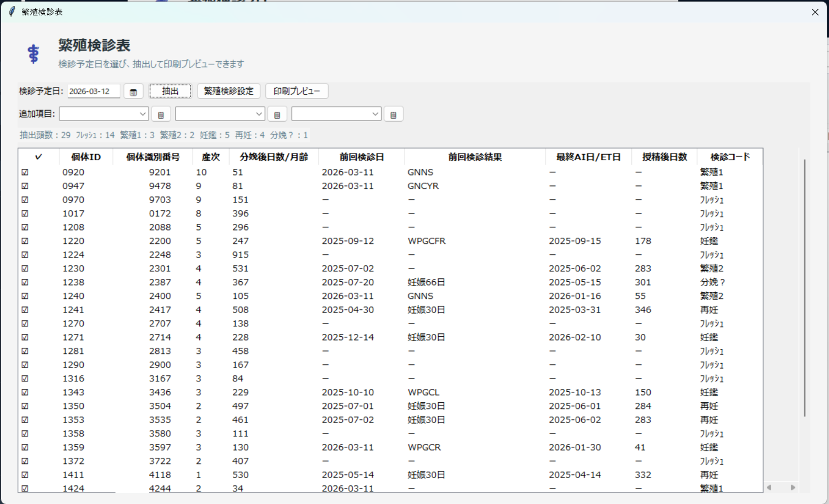Sort by 授精後日数 column header
This screenshot has width=829, height=504.
[x=664, y=157]
